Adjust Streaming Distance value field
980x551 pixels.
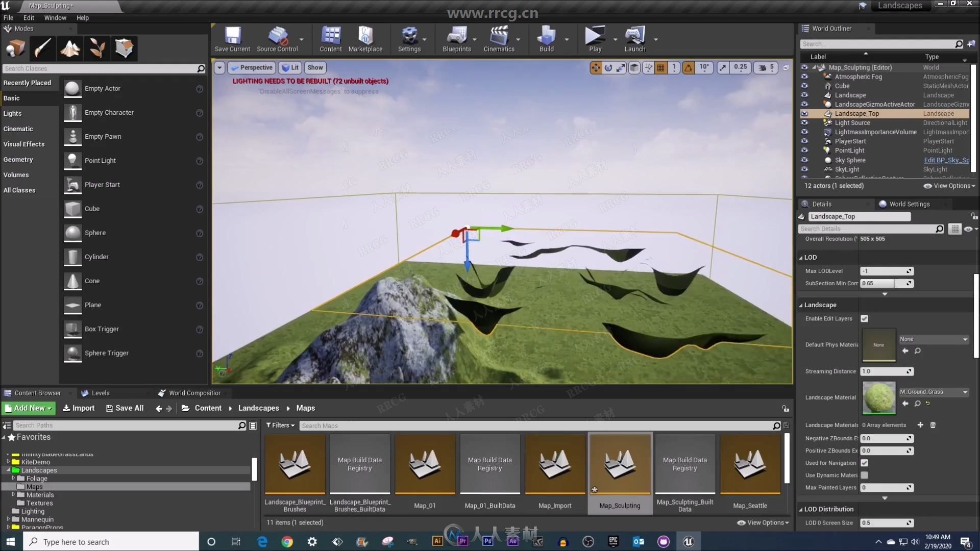(x=887, y=372)
